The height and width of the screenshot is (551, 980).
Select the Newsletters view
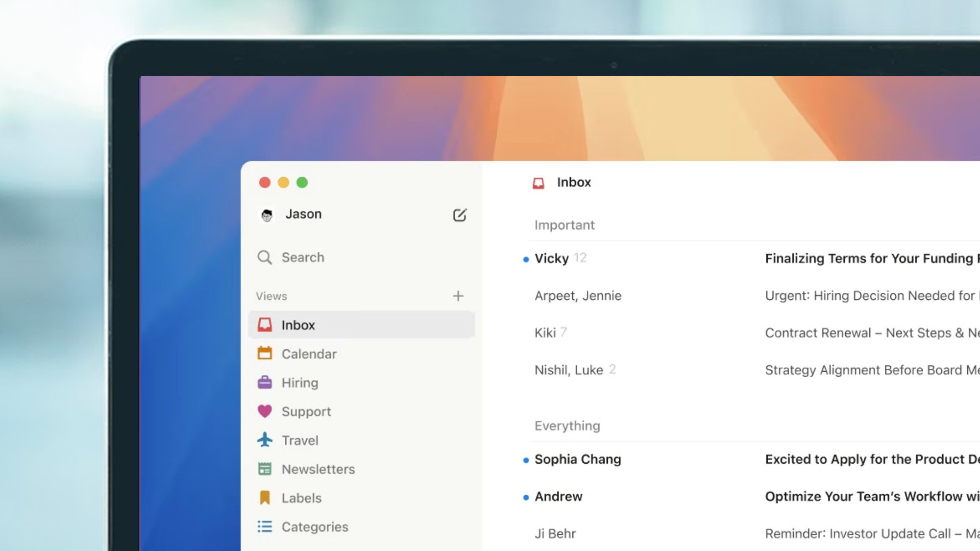tap(318, 469)
